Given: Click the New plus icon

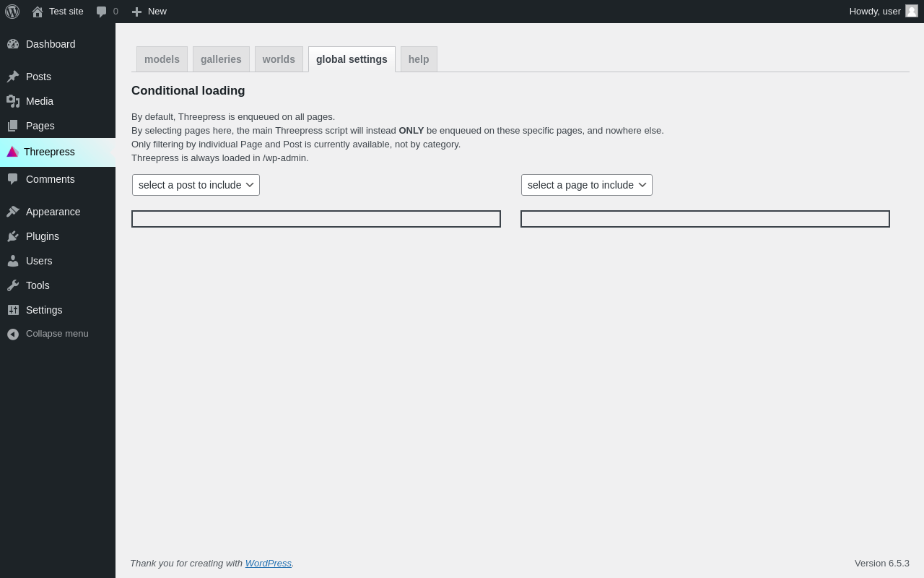Looking at the screenshot, I should click(136, 12).
